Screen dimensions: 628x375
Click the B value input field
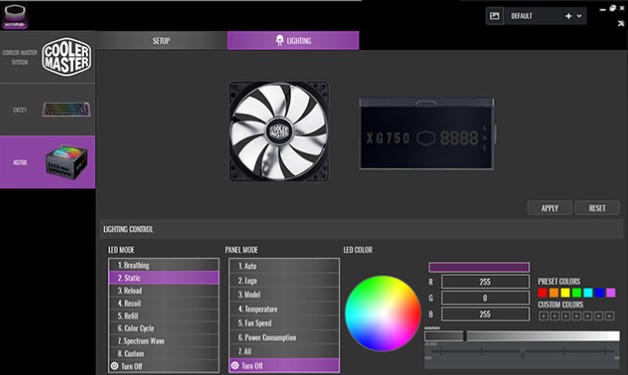click(x=485, y=314)
